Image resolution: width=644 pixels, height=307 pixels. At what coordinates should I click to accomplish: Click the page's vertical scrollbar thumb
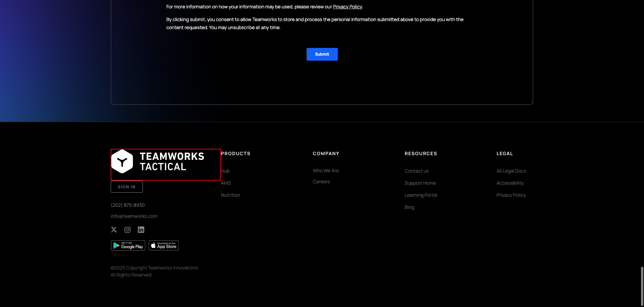642,286
